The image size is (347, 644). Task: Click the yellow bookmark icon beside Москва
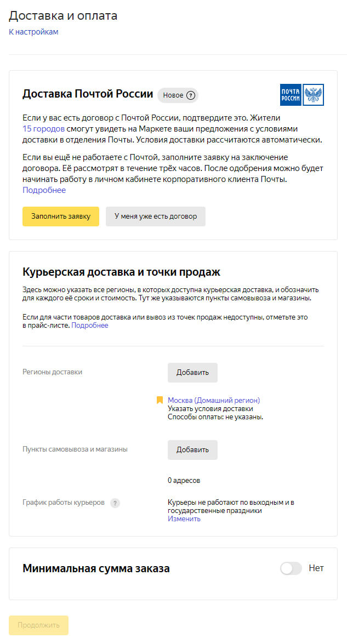158,400
